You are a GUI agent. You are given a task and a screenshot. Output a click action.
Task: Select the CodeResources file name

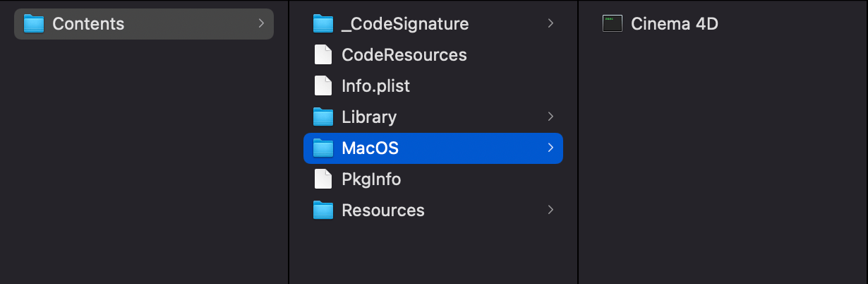click(404, 55)
